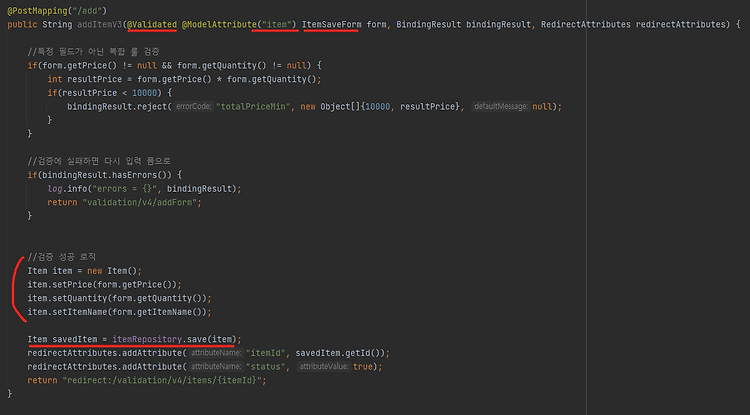This screenshot has height=415, width=750.
Task: Click bindingResult.hasErrors() condition
Action: 104,175
